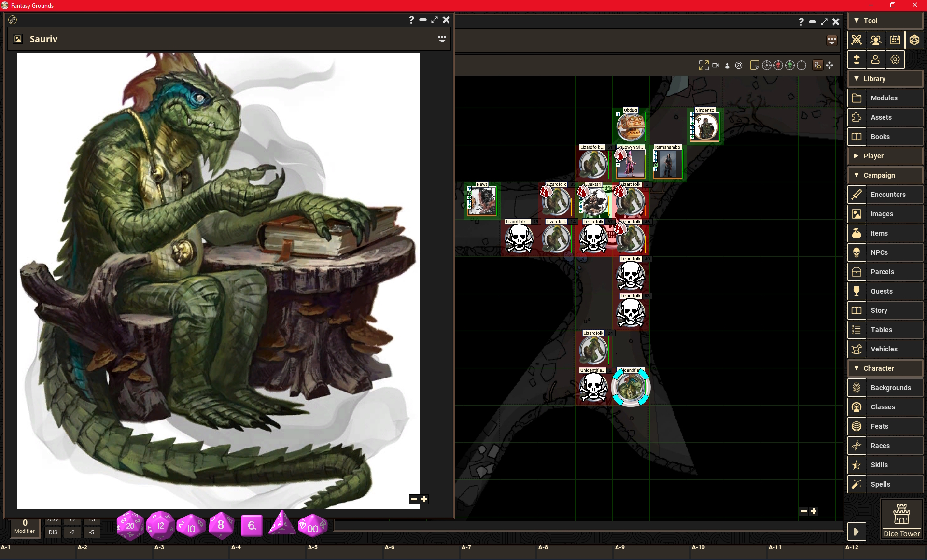Toggle the green skull friendly filter
The width and height of the screenshot is (927, 560).
pos(790,65)
